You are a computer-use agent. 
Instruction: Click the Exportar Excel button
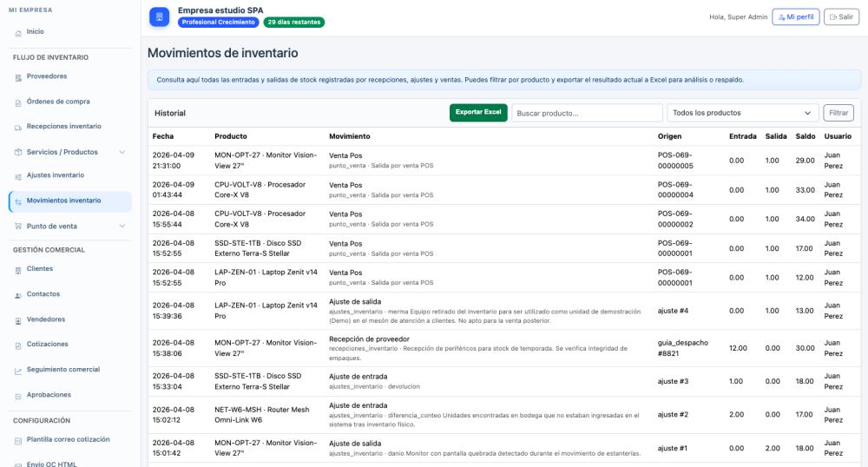click(x=478, y=113)
